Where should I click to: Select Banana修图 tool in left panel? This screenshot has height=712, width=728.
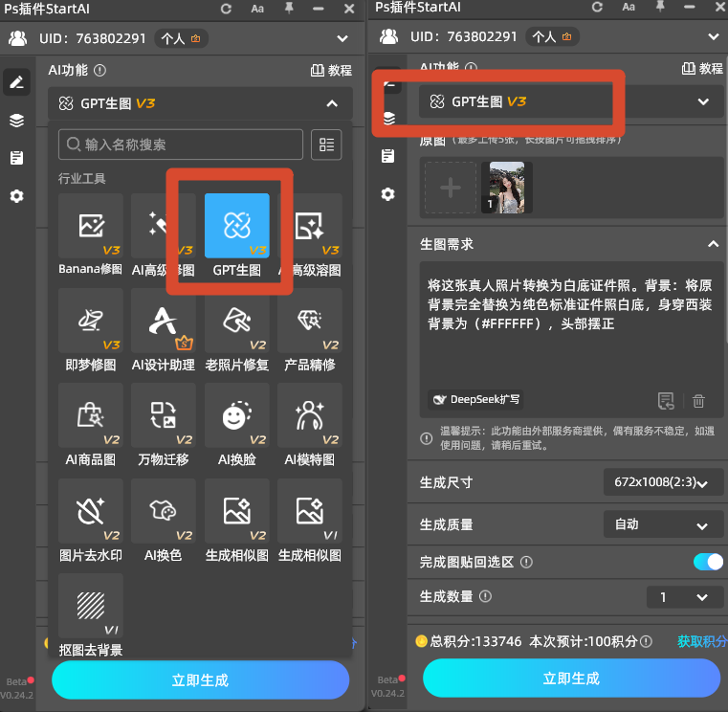[x=91, y=226]
